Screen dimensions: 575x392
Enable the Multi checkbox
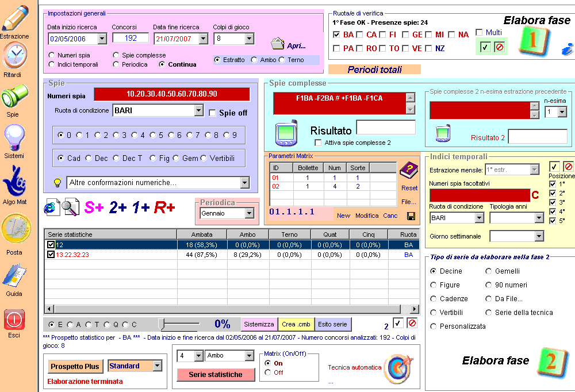(479, 32)
